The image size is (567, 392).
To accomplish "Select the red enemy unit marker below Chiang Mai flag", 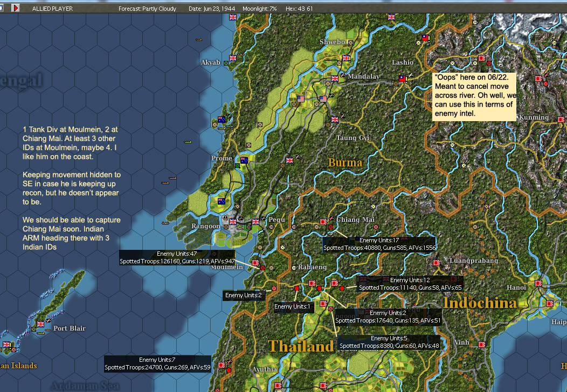I will (330, 227).
